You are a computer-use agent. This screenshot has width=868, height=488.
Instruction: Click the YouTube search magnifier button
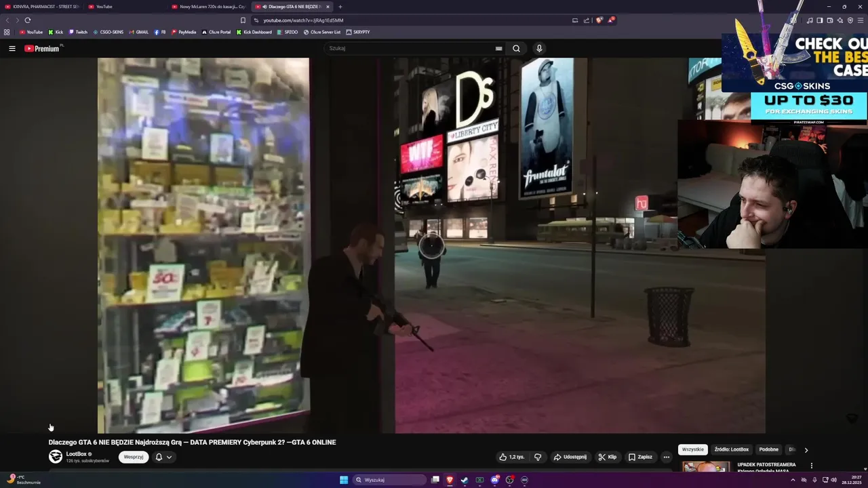(516, 48)
